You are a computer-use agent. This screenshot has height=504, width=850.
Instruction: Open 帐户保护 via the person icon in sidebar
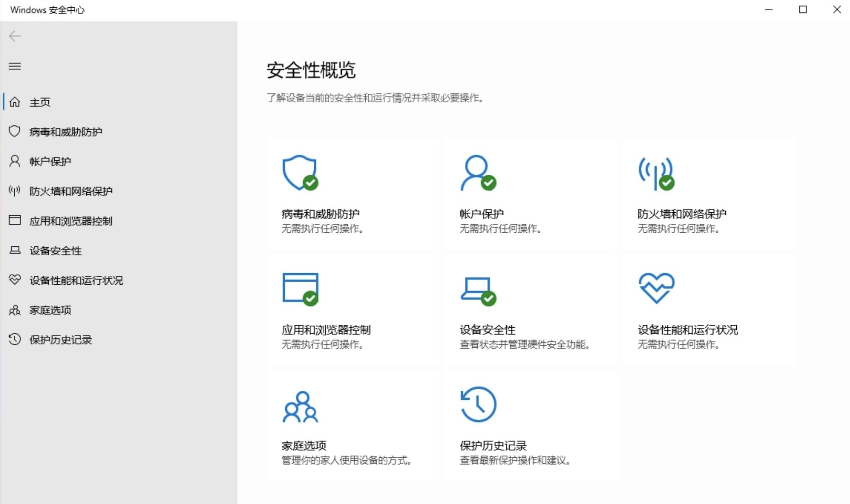pos(15,161)
